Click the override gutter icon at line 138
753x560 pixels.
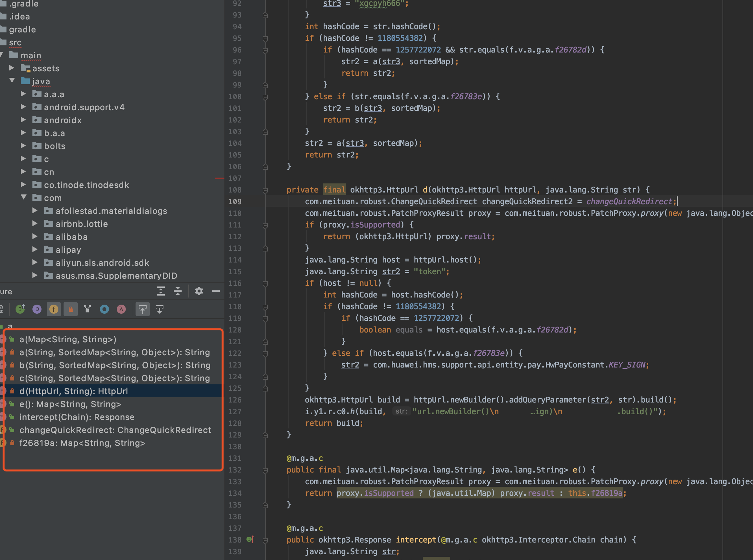(x=250, y=539)
